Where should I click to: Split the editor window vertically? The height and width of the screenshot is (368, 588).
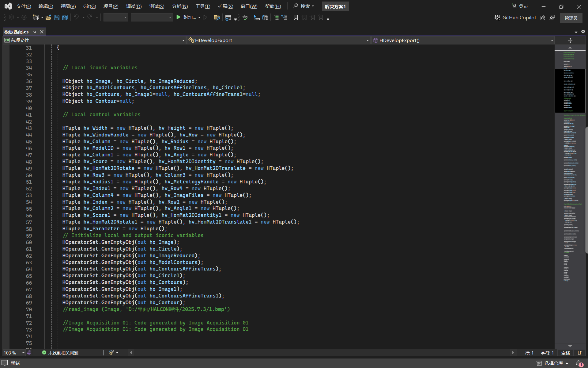pos(570,40)
